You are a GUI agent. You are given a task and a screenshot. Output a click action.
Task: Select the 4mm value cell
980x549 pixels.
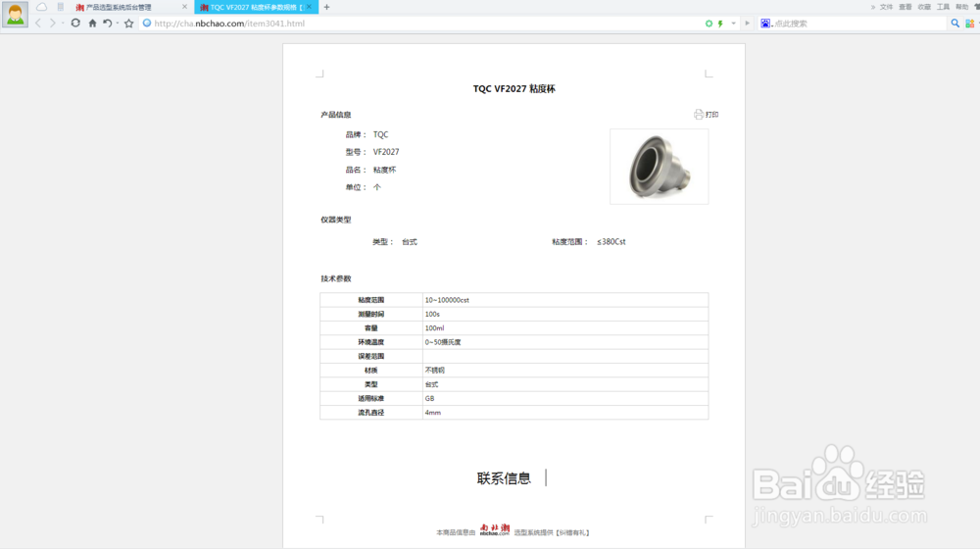(565, 413)
